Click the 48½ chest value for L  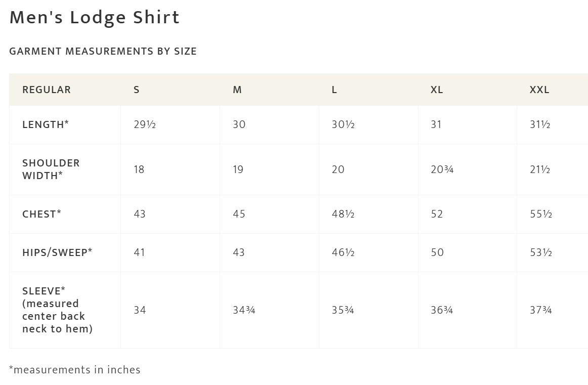point(343,214)
